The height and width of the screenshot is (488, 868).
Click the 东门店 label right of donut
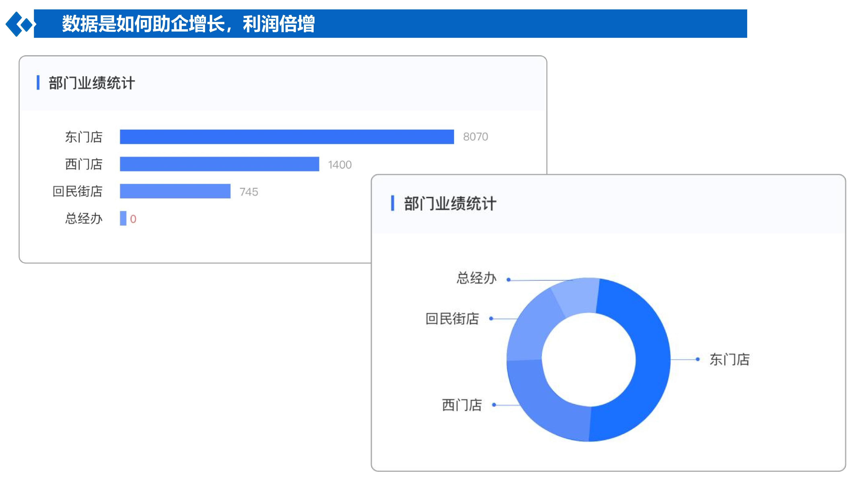729,359
